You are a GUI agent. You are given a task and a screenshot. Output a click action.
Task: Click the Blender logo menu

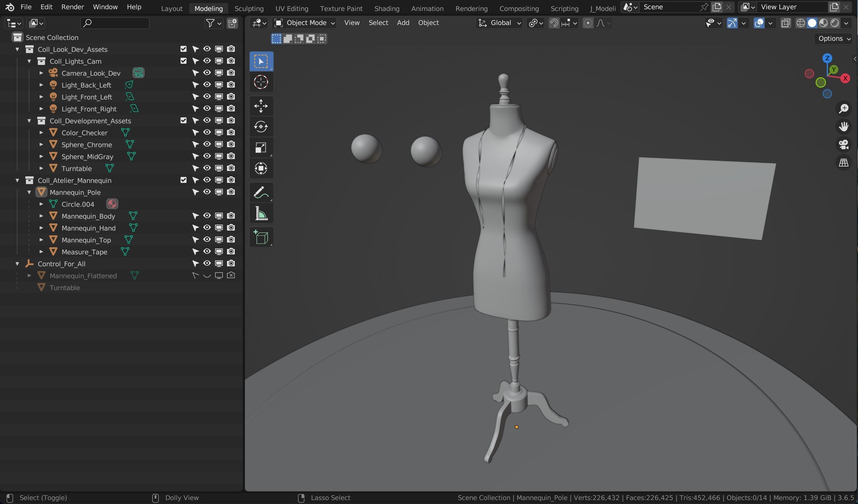pyautogui.click(x=10, y=7)
